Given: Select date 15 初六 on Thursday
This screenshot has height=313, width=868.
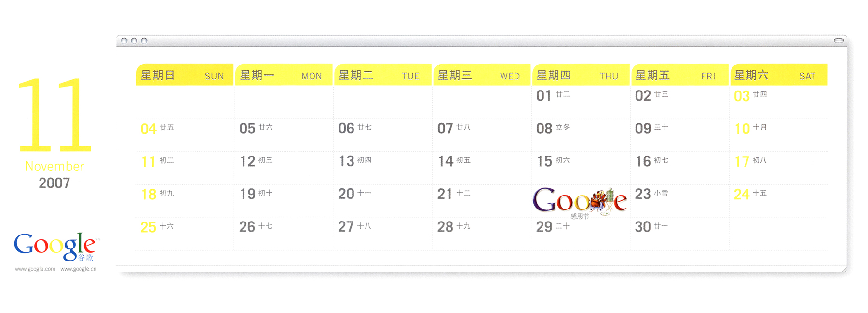Looking at the screenshot, I should (581, 168).
